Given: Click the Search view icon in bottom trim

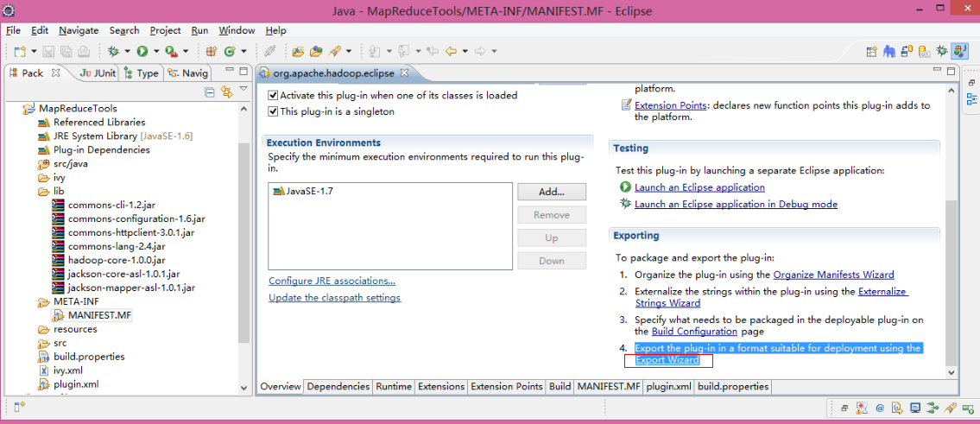Looking at the screenshot, I should point(950,408).
